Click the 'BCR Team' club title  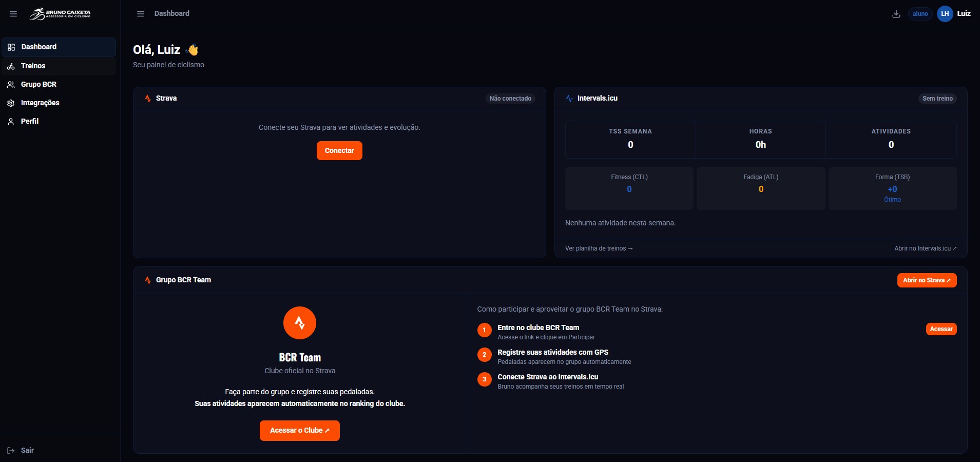[300, 357]
